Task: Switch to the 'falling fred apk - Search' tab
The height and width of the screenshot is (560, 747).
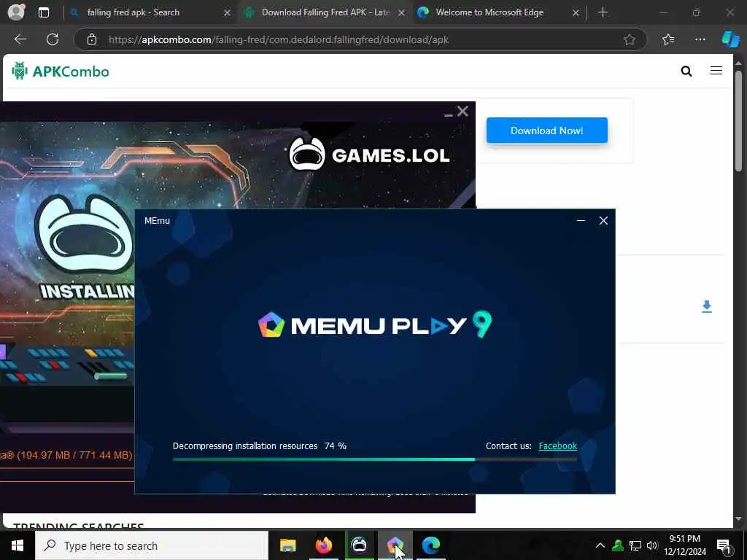Action: pyautogui.click(x=133, y=12)
